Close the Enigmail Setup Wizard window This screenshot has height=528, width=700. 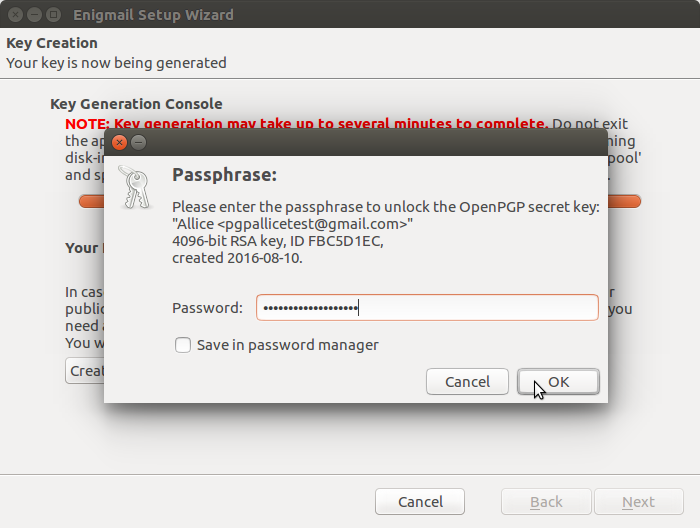[x=15, y=15]
